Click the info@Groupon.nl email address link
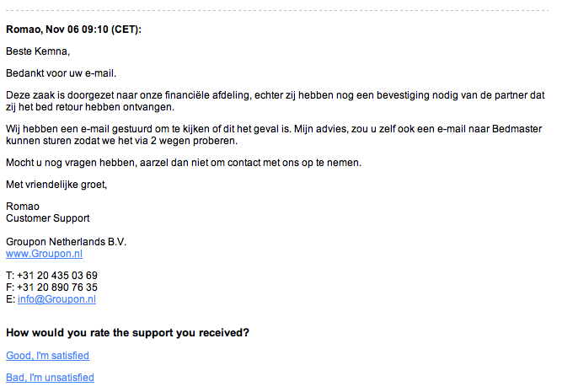Screen dimensions: 573x392 click(56, 299)
